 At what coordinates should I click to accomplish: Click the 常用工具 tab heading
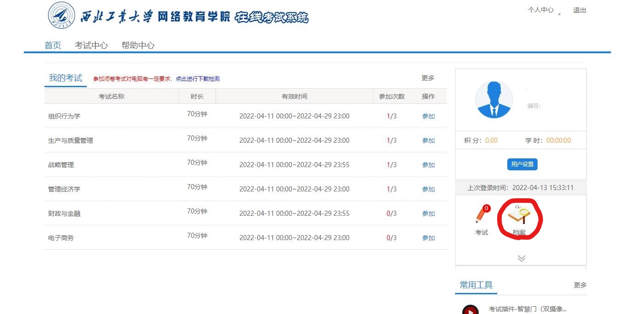coord(476,285)
